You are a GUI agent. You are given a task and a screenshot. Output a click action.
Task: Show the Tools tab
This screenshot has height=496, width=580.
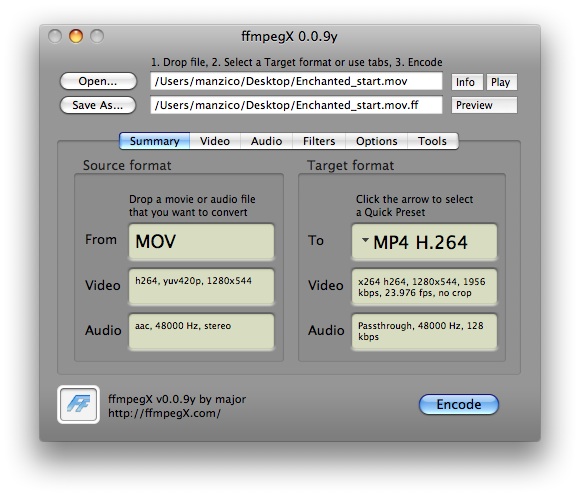pyautogui.click(x=432, y=141)
